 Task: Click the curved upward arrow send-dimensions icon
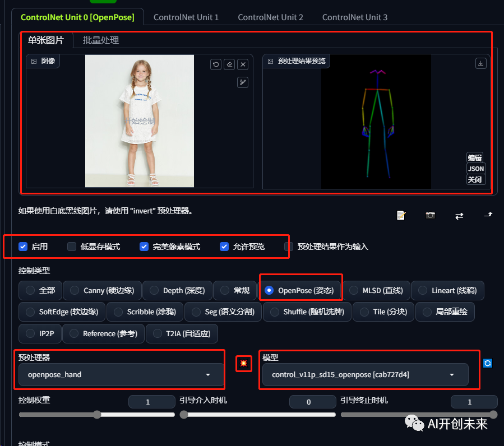488,215
